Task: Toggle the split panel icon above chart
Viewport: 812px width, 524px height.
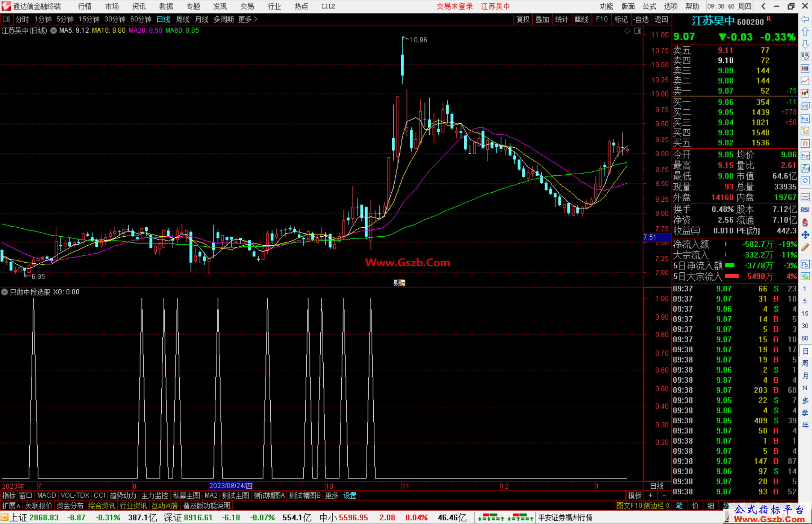Action: 638,31
